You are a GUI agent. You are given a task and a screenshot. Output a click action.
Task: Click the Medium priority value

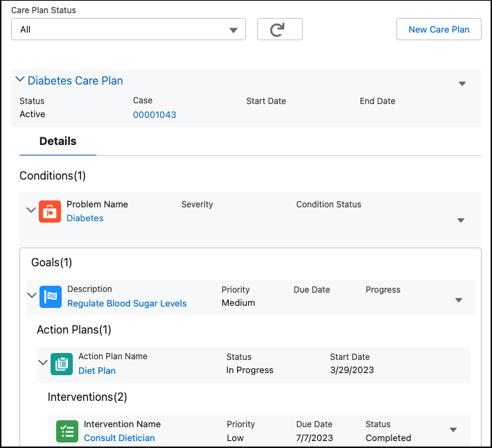(238, 302)
